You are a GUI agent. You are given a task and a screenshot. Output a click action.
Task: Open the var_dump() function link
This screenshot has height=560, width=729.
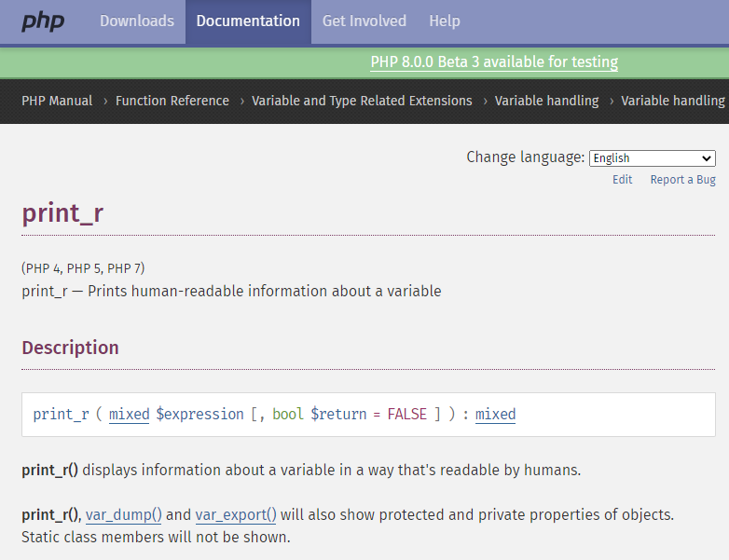pyautogui.click(x=124, y=515)
